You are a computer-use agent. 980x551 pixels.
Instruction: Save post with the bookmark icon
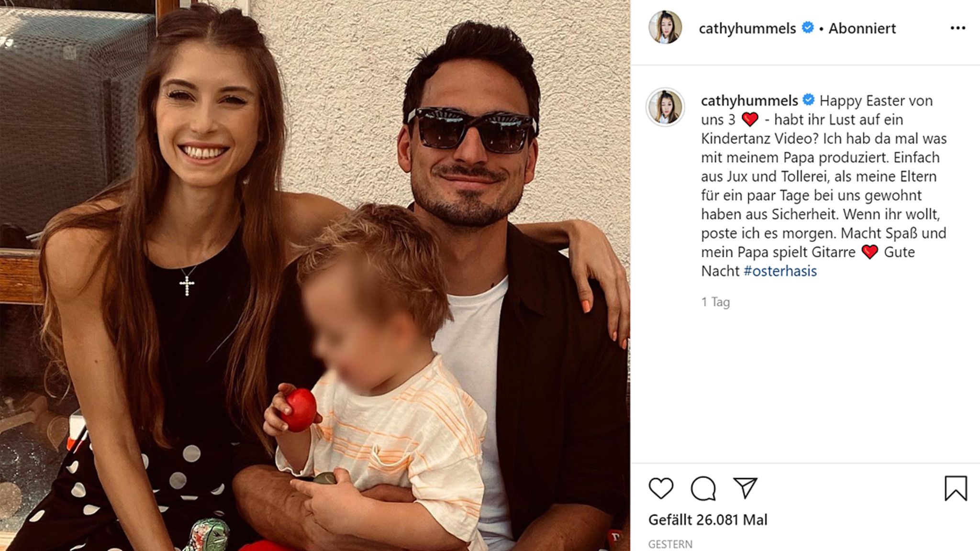[956, 488]
